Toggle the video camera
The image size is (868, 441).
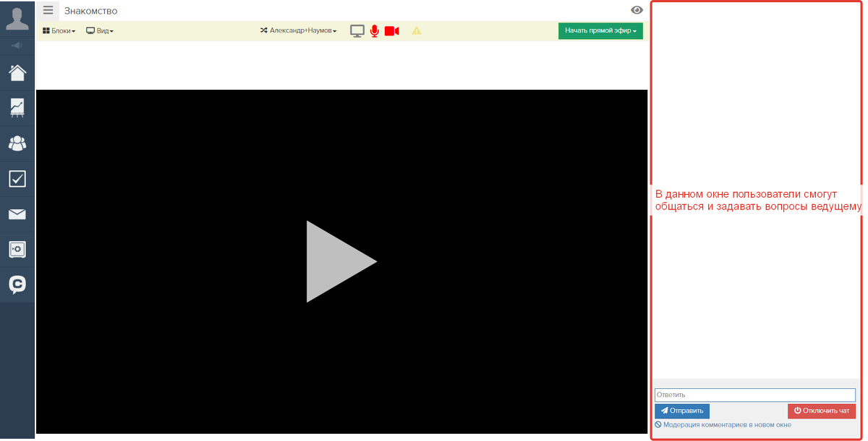pos(392,31)
